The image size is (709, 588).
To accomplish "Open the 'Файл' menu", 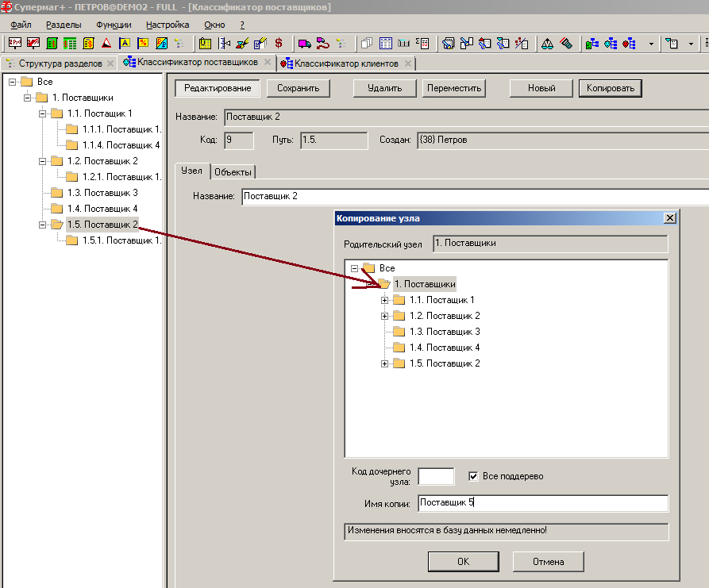I will 21,25.
